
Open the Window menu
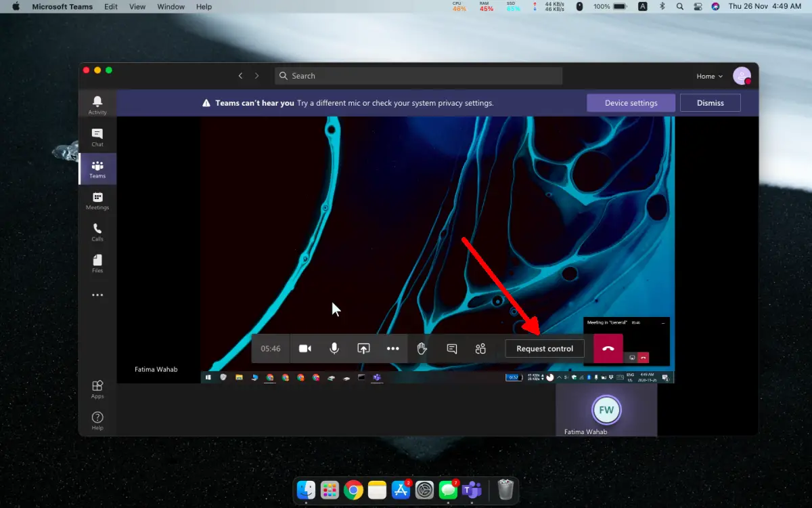(x=171, y=7)
